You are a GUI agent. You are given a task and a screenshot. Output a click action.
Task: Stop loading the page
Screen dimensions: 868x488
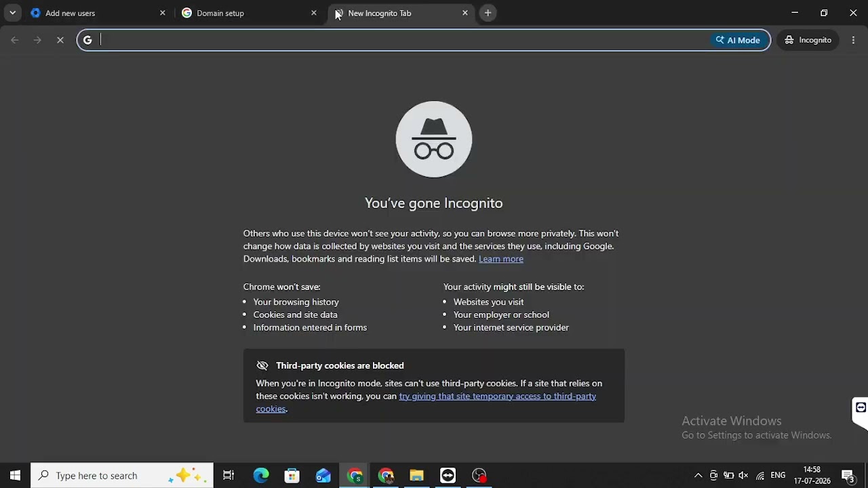(60, 40)
